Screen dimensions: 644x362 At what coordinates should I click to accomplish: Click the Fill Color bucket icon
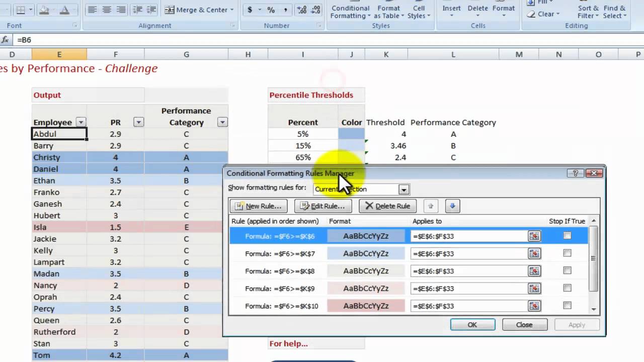coord(44,10)
